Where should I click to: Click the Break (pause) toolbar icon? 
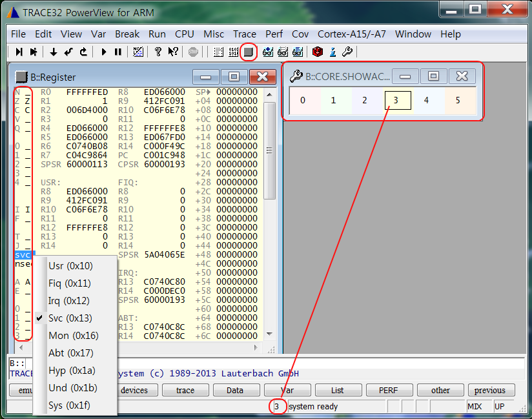(118, 52)
